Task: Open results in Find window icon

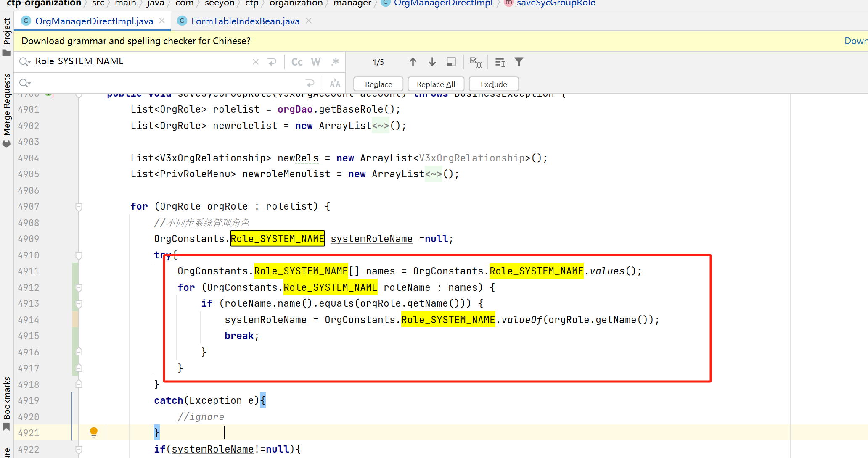Action: tap(451, 62)
